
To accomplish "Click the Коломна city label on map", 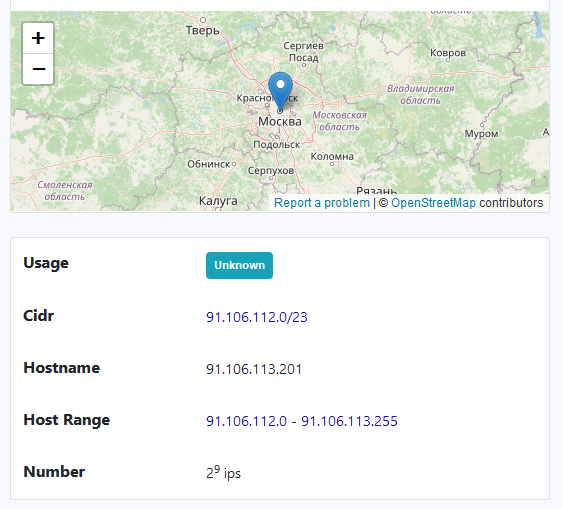I will pyautogui.click(x=332, y=156).
